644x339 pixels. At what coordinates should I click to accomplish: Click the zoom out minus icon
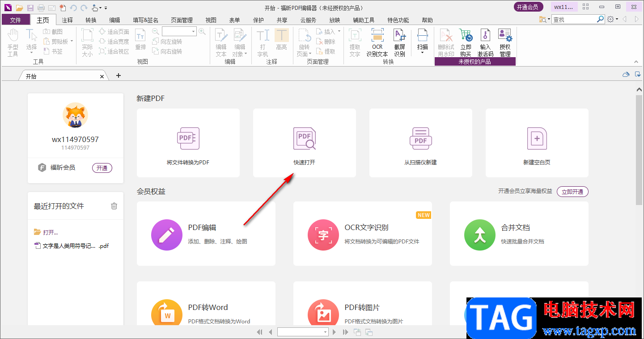tap(156, 31)
